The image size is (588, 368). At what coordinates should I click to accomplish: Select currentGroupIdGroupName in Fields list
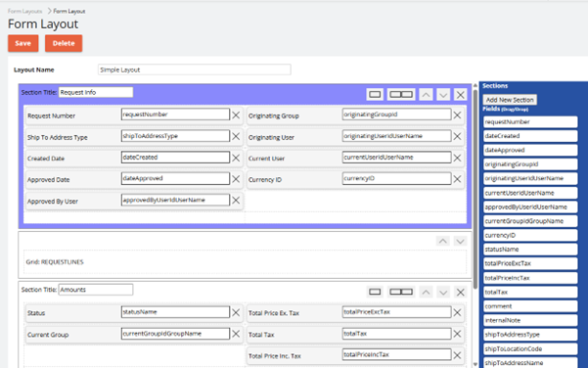530,221
